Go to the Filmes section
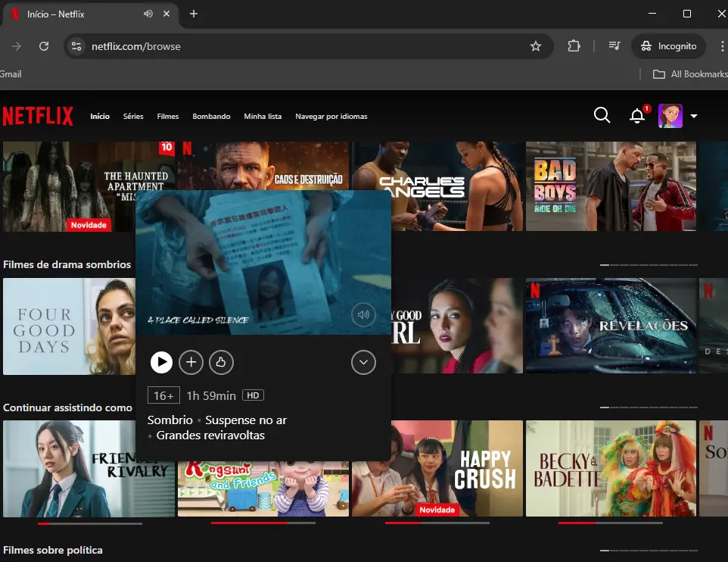Image resolution: width=728 pixels, height=562 pixels. coord(167,116)
